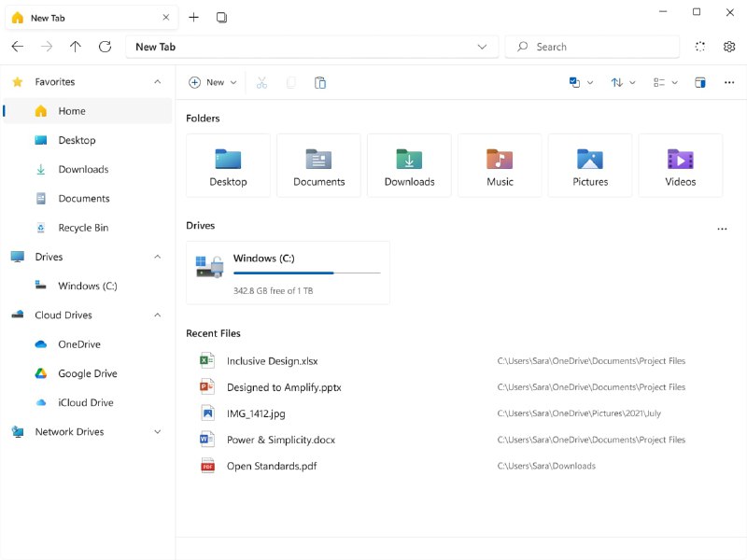Click inside the Search box

pos(593,46)
